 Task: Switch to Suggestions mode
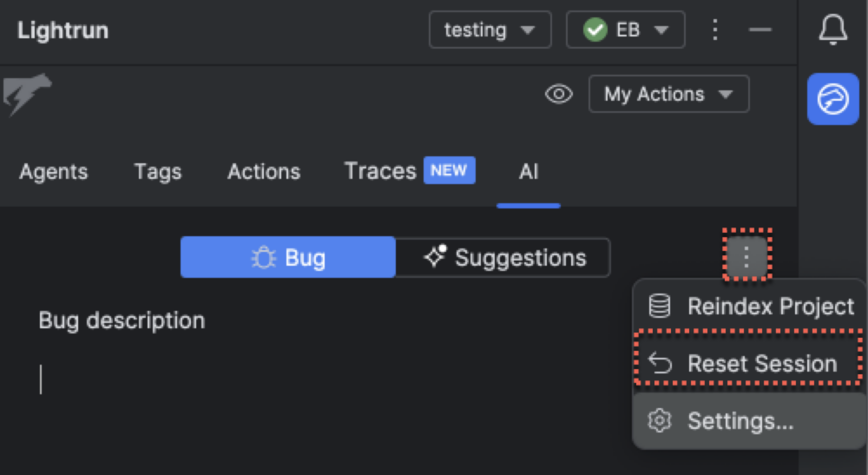pos(503,257)
